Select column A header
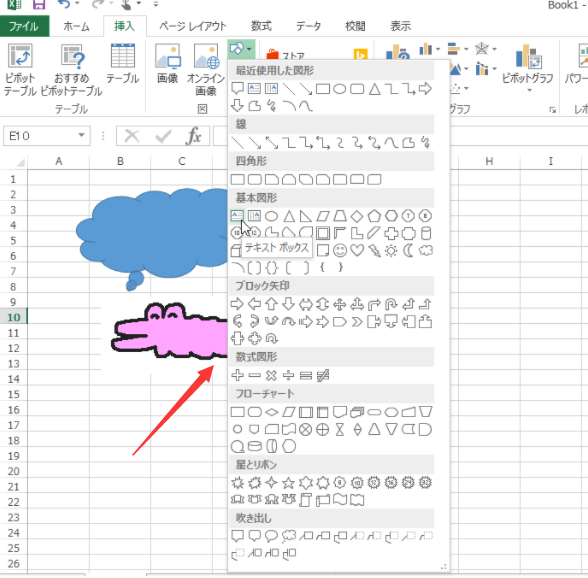 [58, 161]
